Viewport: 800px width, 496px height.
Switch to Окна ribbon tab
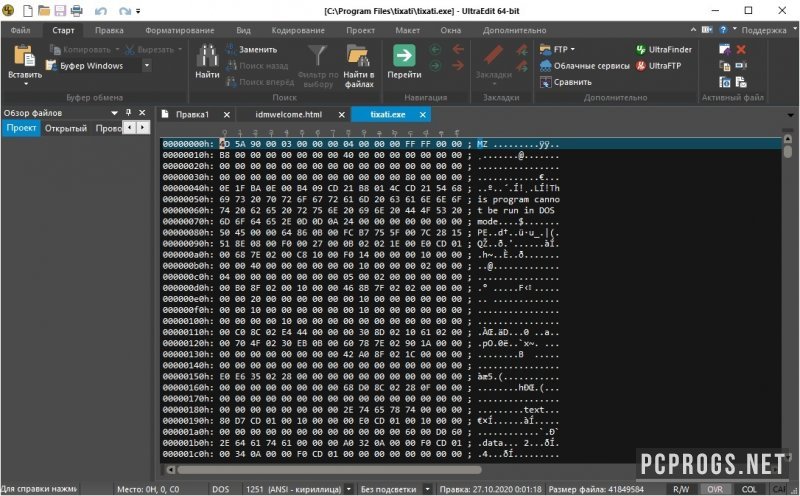coord(451,30)
